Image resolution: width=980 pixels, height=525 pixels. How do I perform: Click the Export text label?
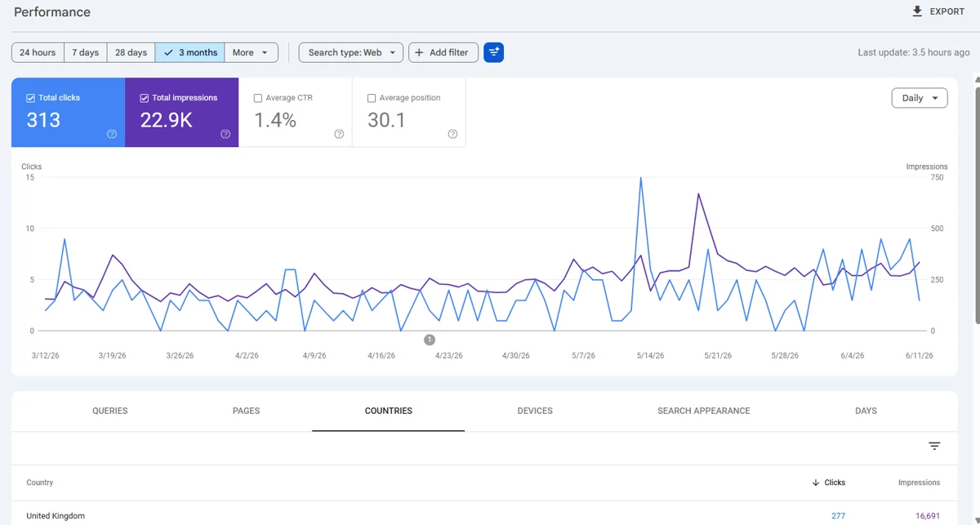[x=947, y=11]
